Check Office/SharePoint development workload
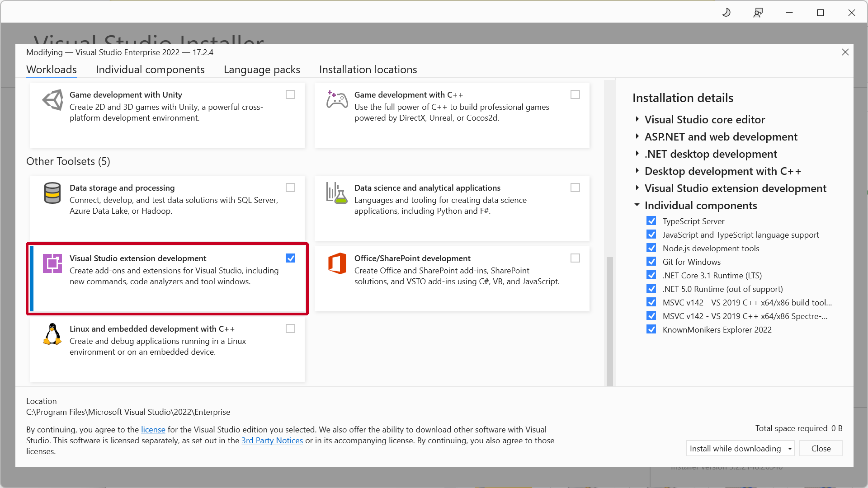This screenshot has width=868, height=488. [x=576, y=258]
